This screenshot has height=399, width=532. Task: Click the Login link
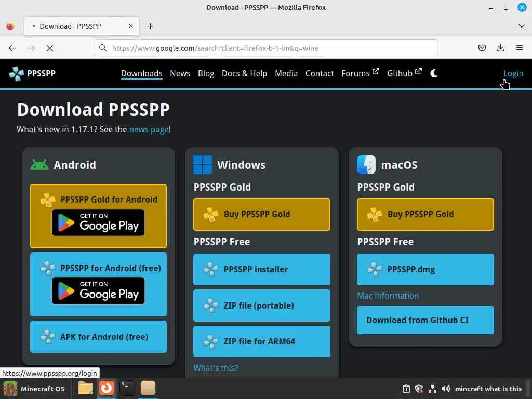click(513, 73)
